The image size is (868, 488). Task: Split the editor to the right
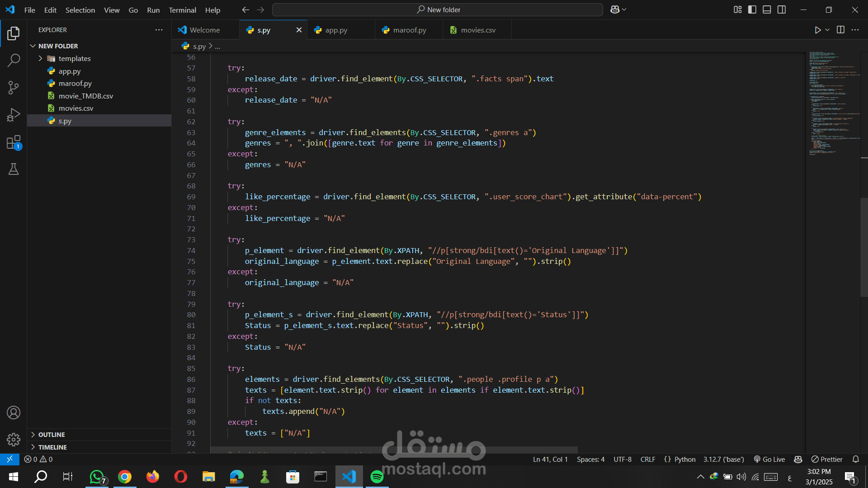[x=840, y=30]
